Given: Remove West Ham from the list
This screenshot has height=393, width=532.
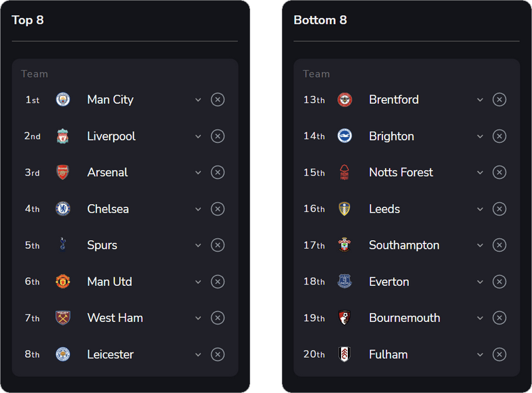Looking at the screenshot, I should tap(217, 318).
